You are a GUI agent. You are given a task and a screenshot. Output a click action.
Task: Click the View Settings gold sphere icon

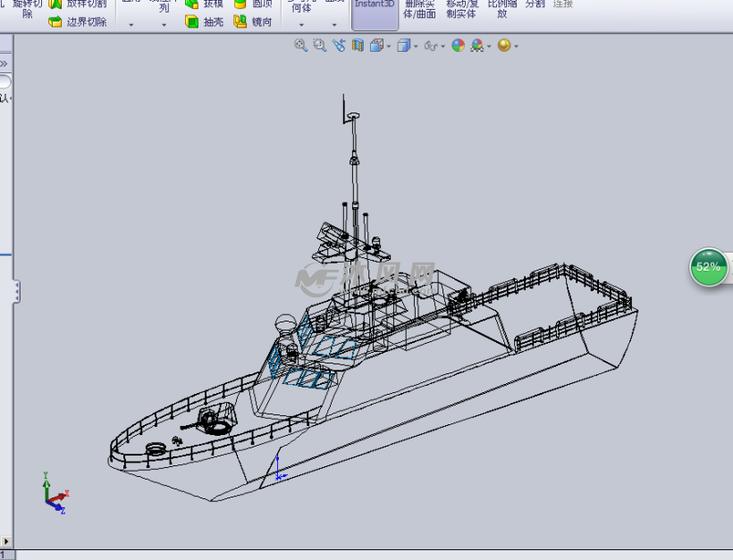pyautogui.click(x=504, y=46)
